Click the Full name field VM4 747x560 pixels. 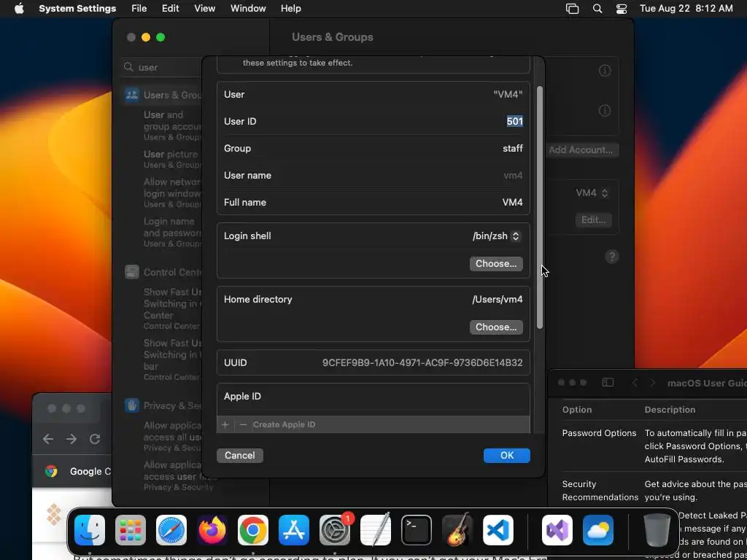[x=513, y=203]
